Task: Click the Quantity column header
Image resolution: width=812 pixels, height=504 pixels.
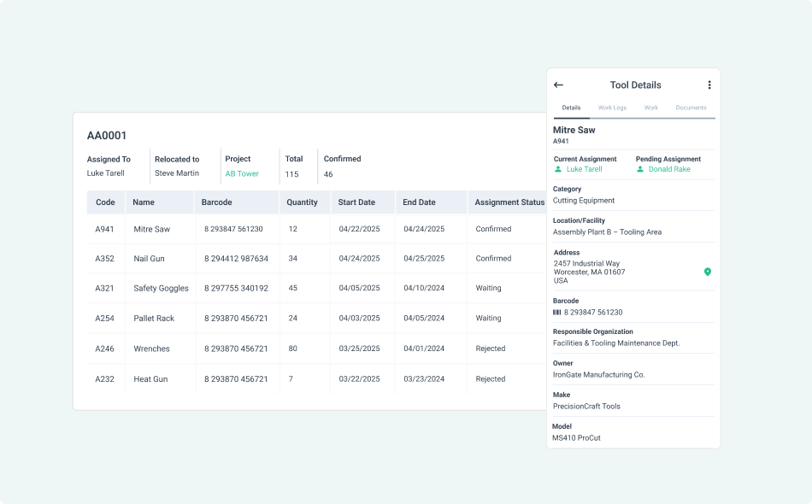Action: [x=303, y=202]
